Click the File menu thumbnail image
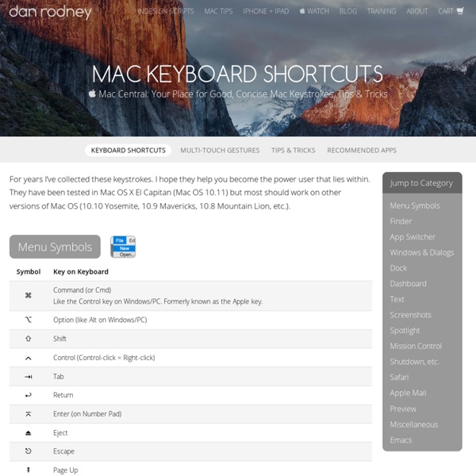The image size is (476, 476). [x=123, y=247]
